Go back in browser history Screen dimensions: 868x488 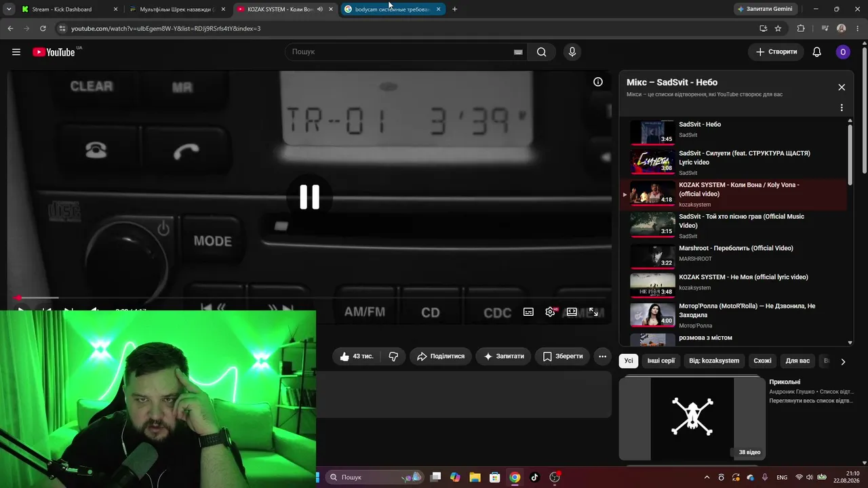pyautogui.click(x=10, y=28)
